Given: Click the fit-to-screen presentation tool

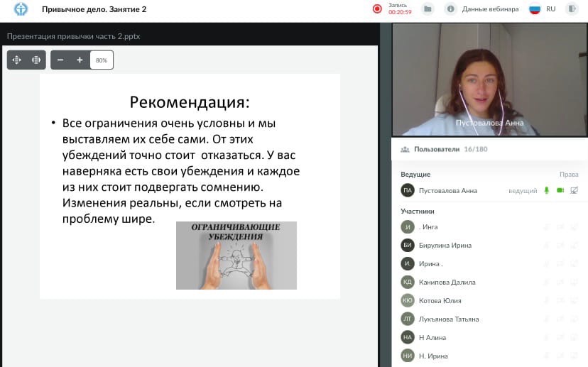Looking at the screenshot, I should tap(36, 60).
